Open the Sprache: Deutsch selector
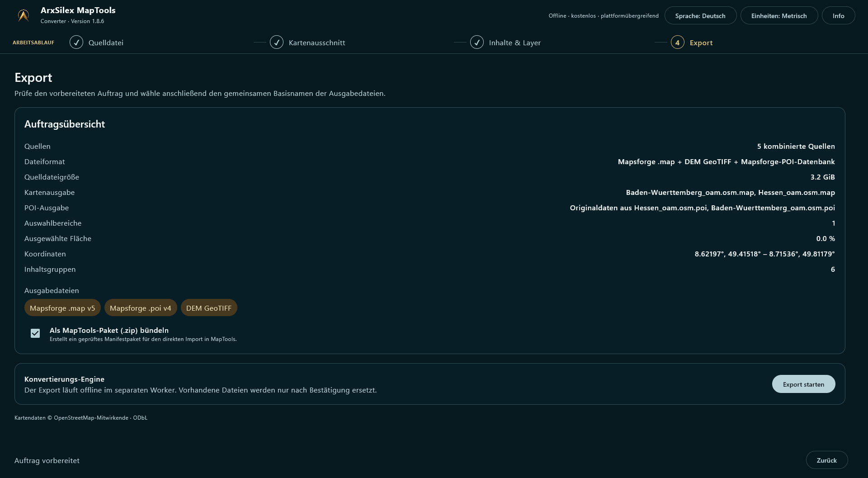 click(x=700, y=16)
